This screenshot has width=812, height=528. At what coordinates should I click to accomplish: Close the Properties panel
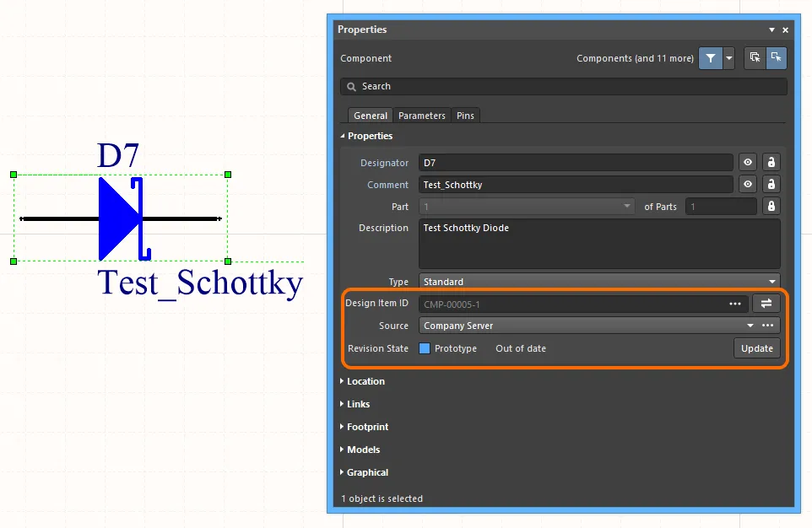[x=786, y=30]
